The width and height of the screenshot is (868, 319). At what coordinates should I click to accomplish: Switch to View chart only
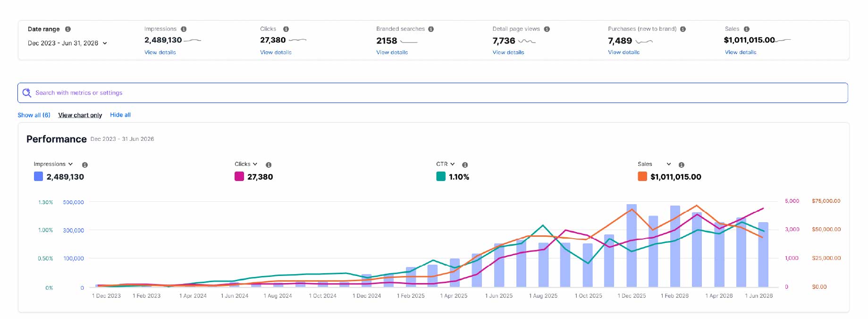point(80,115)
